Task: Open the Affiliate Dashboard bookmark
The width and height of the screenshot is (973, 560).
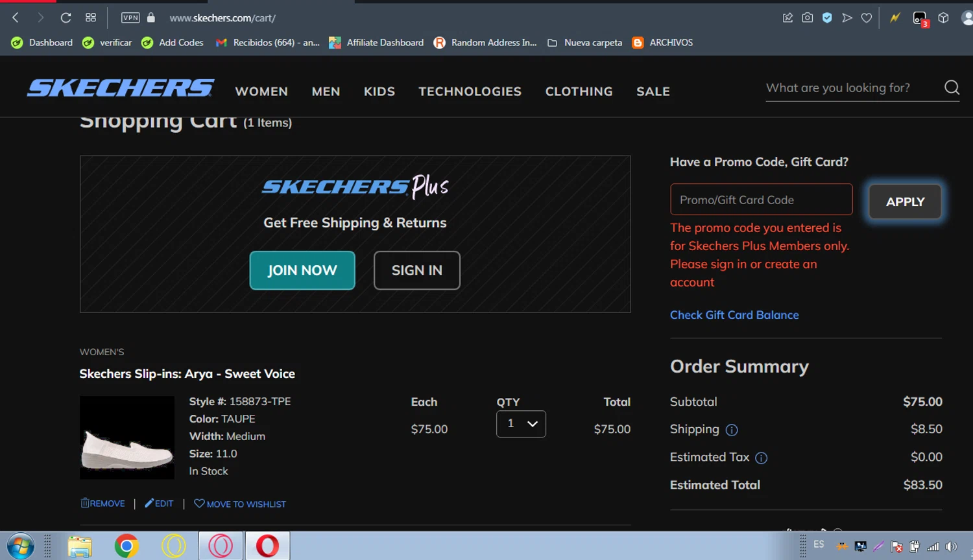Action: point(376,42)
